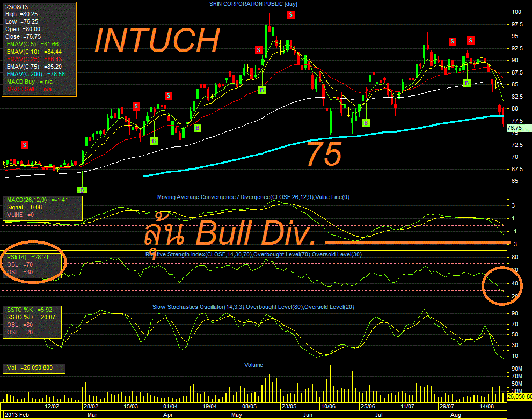Click the 15/03 date label

click(130, 406)
